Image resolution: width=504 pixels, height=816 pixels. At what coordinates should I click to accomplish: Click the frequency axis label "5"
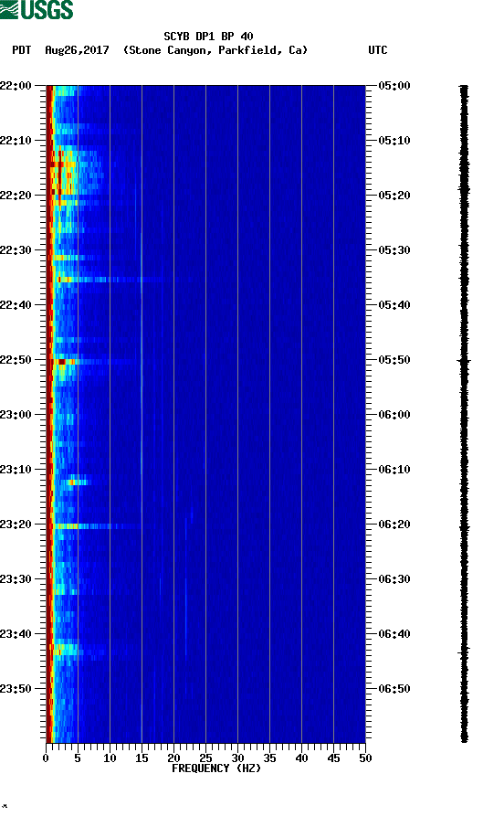point(78,758)
